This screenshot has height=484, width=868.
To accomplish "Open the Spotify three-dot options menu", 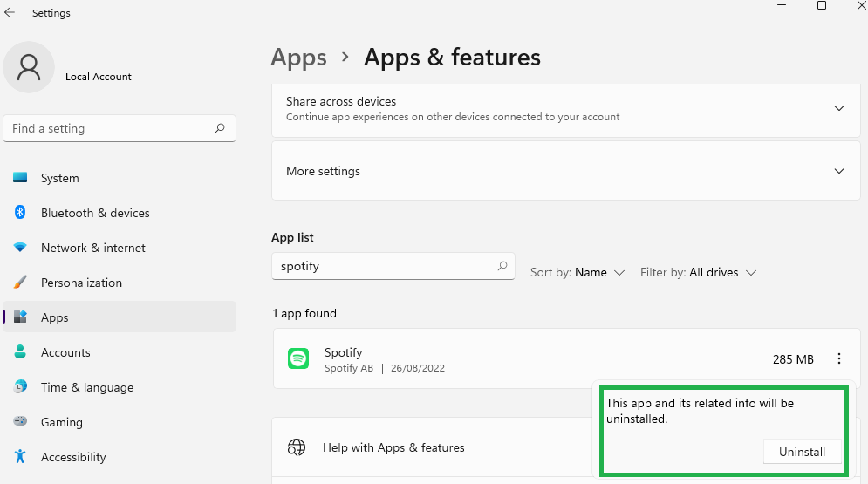I will [x=839, y=359].
